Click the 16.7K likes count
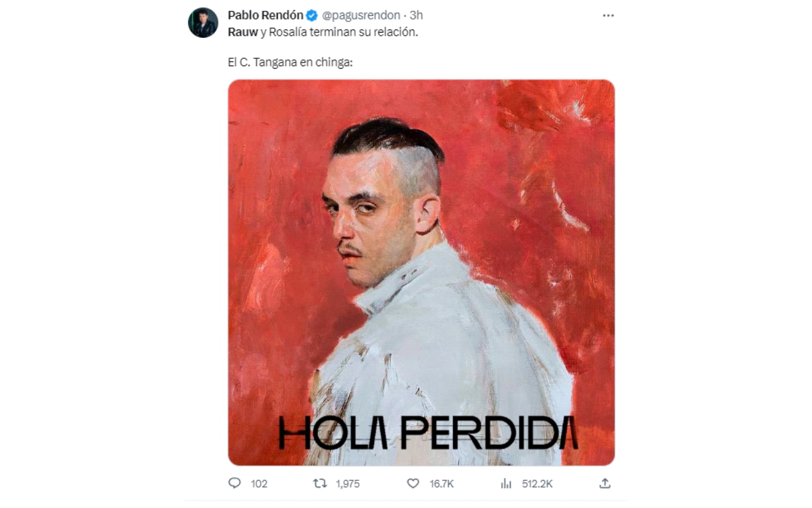 pyautogui.click(x=442, y=484)
